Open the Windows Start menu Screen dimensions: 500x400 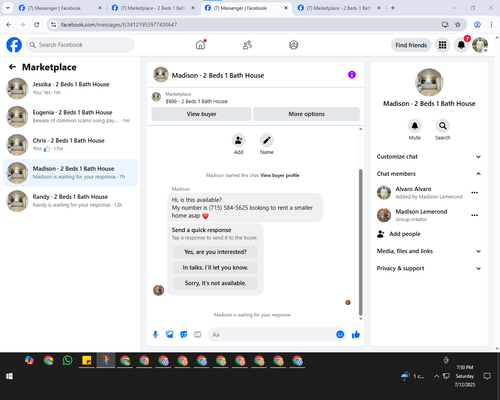9,376
